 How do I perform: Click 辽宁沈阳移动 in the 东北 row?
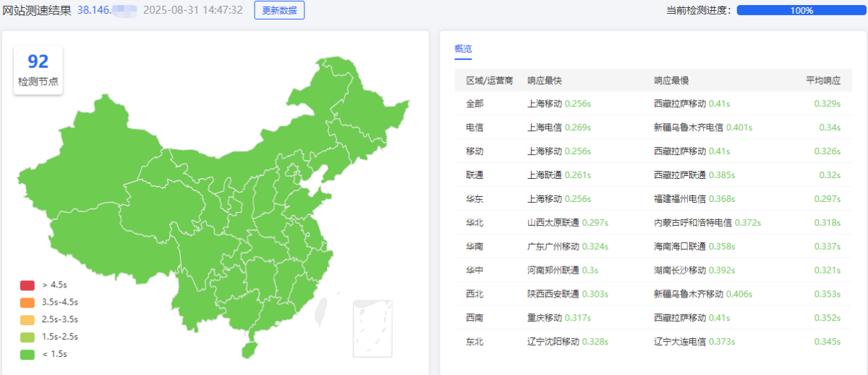[x=553, y=342]
